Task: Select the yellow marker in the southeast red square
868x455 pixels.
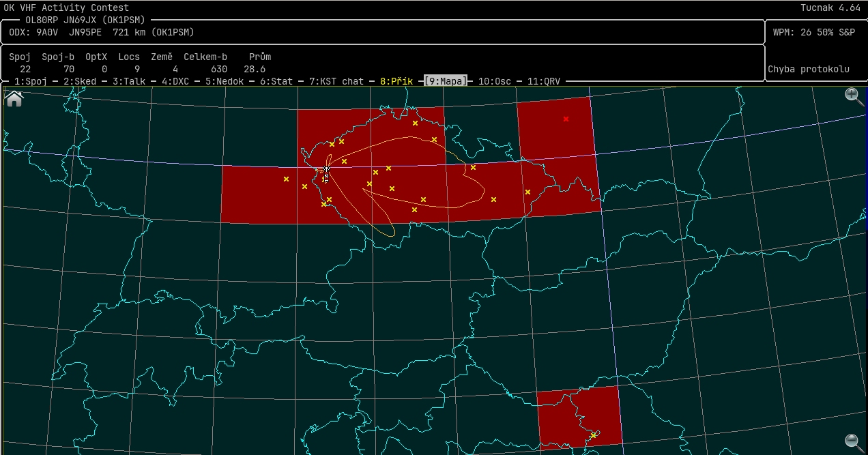Action: coord(594,435)
